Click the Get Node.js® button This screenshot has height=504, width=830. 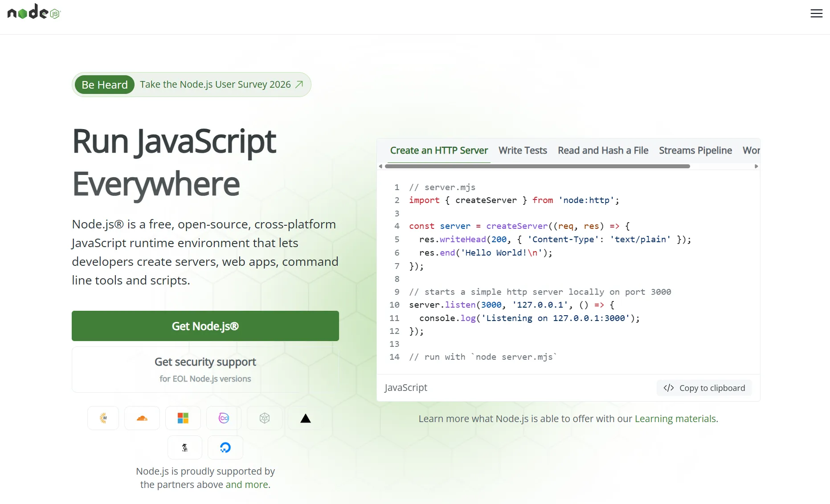tap(205, 326)
